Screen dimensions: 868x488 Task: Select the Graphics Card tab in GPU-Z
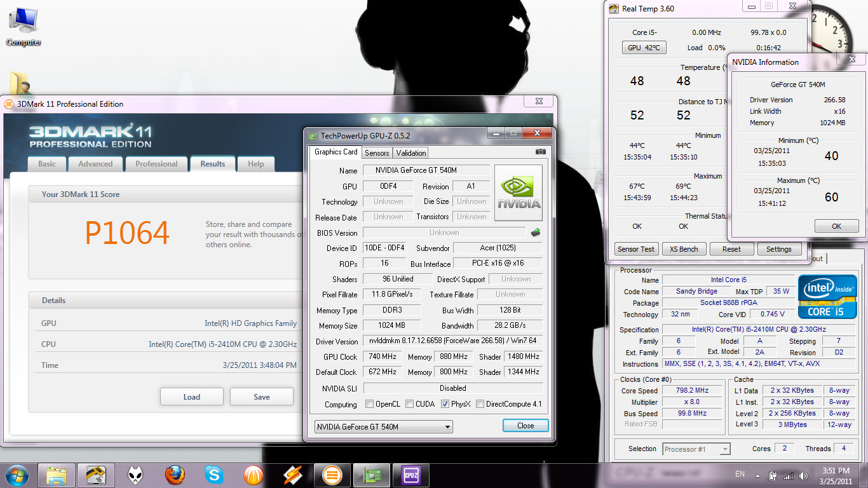[x=336, y=152]
